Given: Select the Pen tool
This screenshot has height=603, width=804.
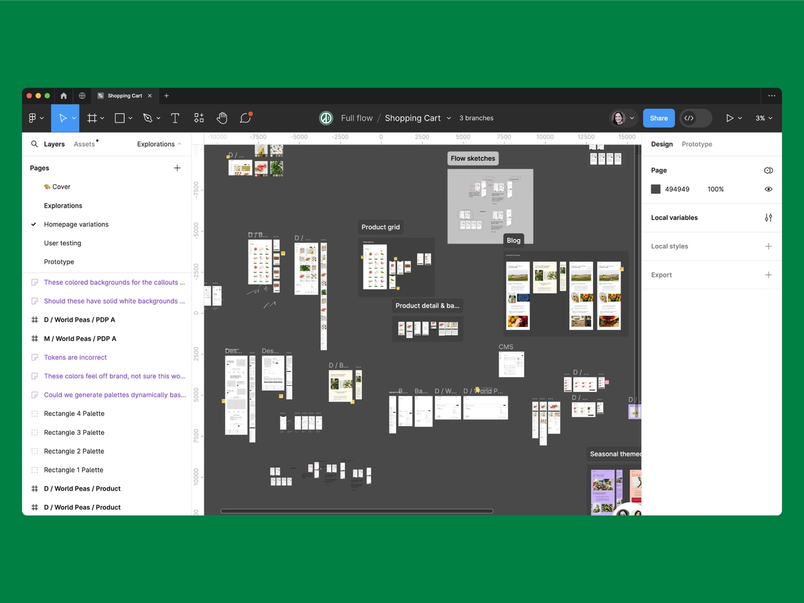Looking at the screenshot, I should point(149,118).
